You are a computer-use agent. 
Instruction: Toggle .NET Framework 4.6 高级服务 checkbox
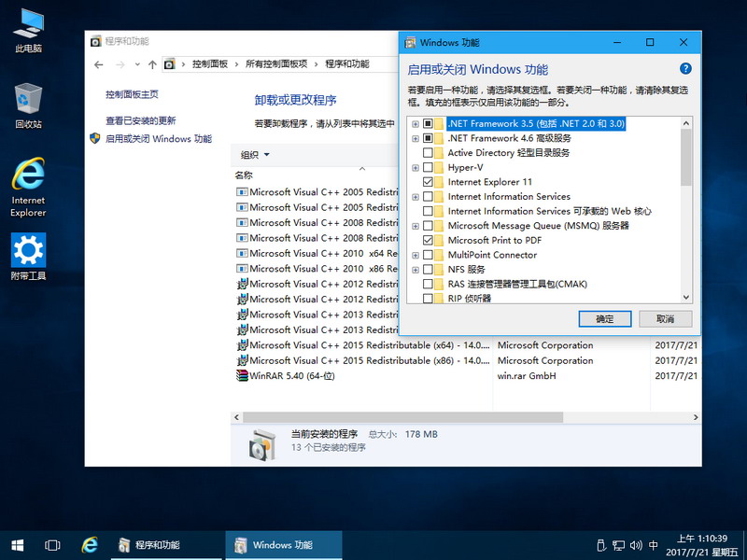(x=428, y=138)
